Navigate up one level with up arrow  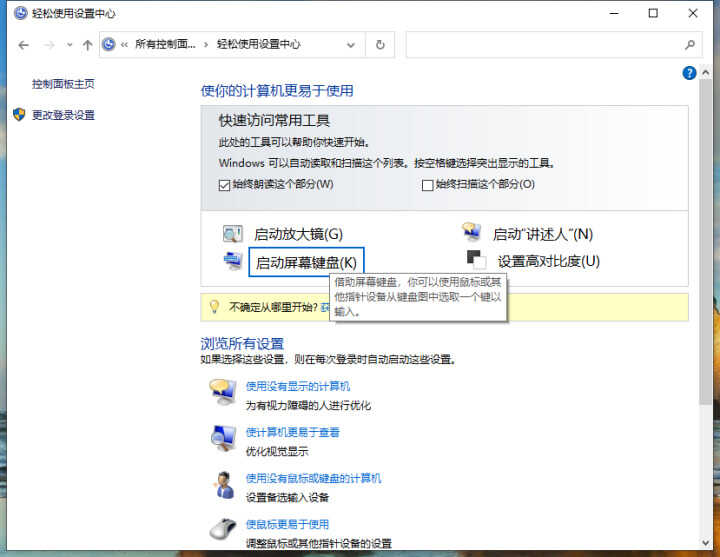point(88,45)
